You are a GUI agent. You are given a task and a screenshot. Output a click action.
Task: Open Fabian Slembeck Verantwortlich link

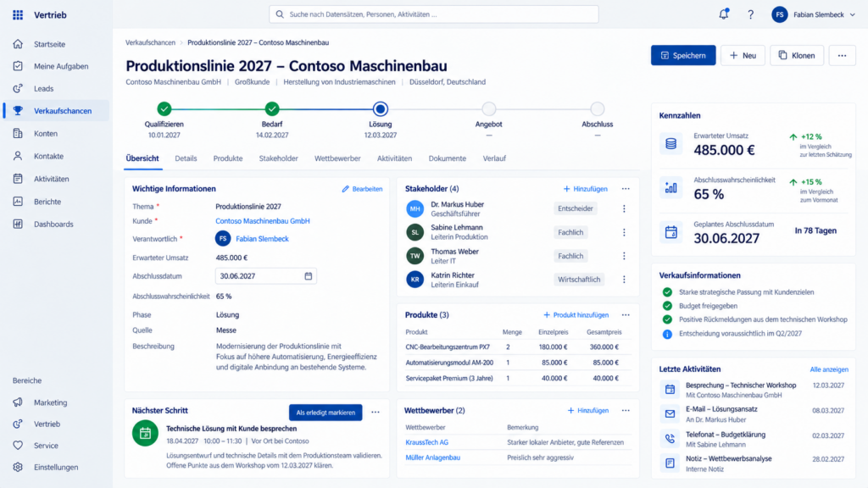point(262,239)
